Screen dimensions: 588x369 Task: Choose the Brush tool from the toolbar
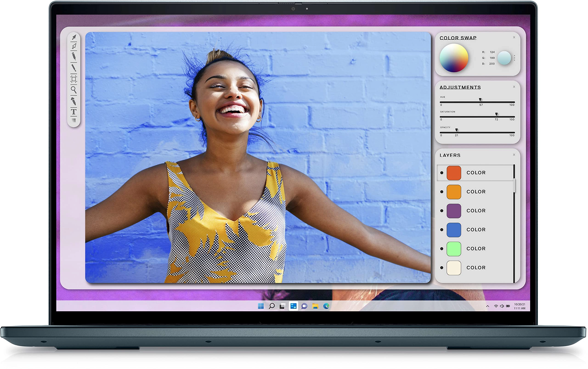pos(74,67)
